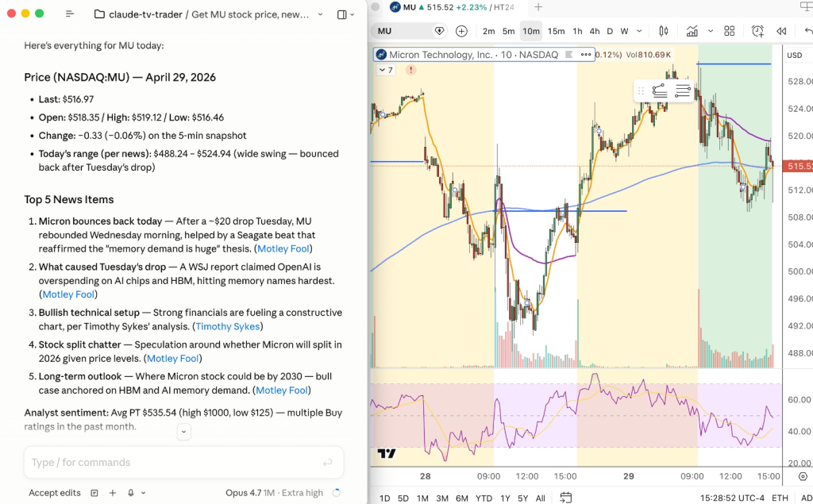Toggle ADJ adjusted data setting
Image resolution: width=813 pixels, height=504 pixels.
tap(804, 498)
